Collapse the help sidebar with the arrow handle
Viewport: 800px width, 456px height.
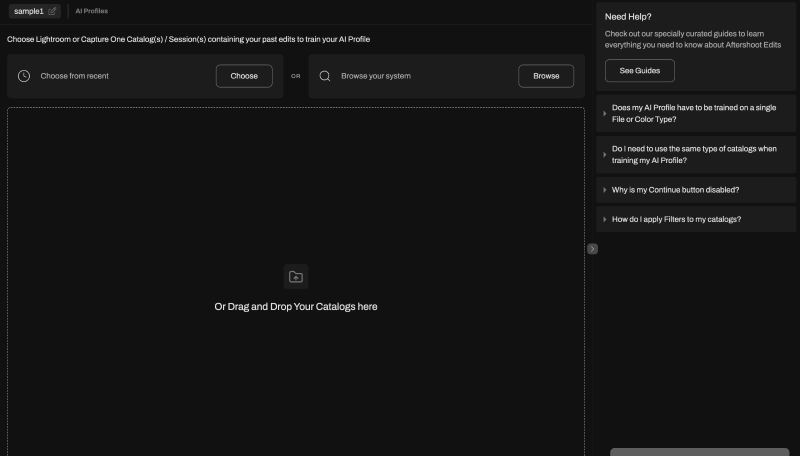[x=593, y=248]
